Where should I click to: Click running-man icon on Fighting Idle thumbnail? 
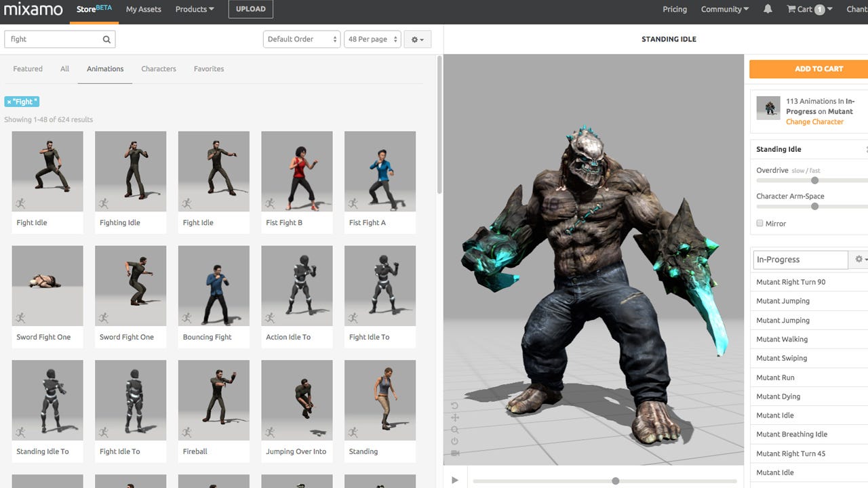[104, 203]
